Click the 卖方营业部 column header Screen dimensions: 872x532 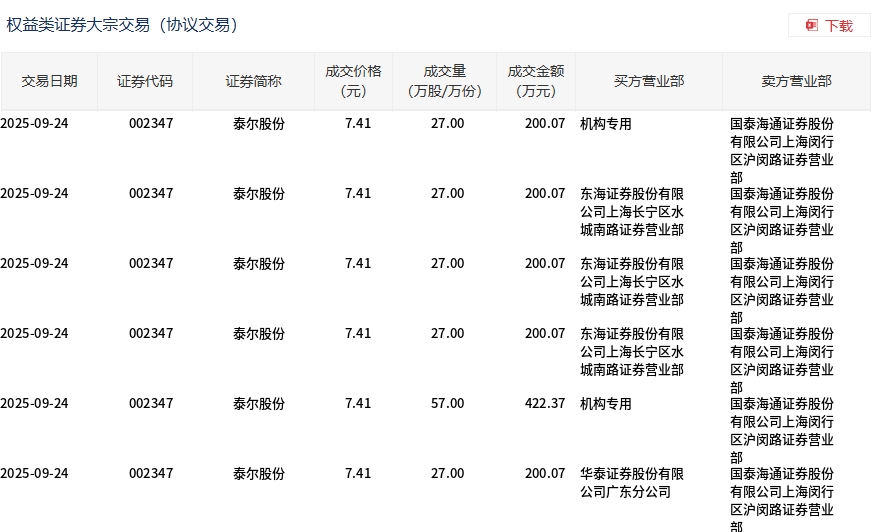coord(796,81)
